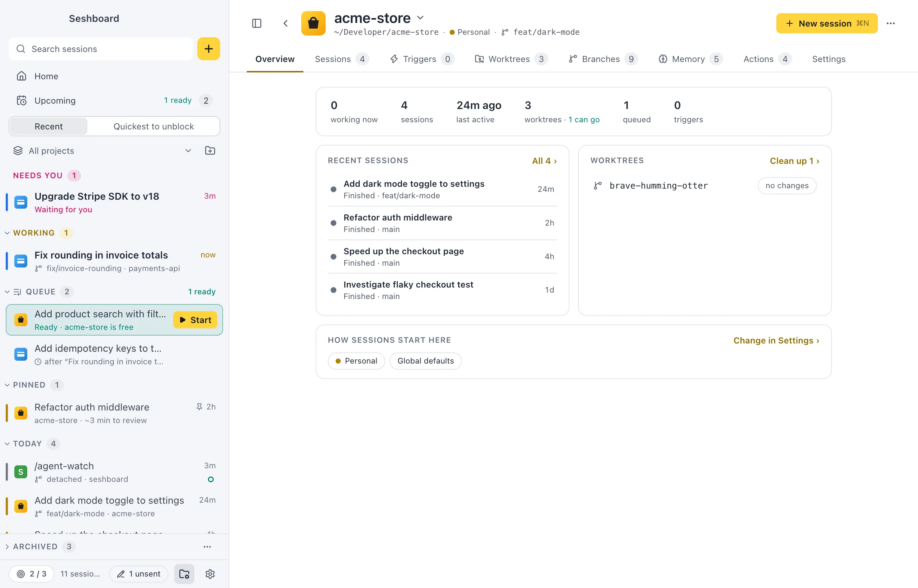
Task: Click the Search sessions field
Action: pyautogui.click(x=101, y=49)
